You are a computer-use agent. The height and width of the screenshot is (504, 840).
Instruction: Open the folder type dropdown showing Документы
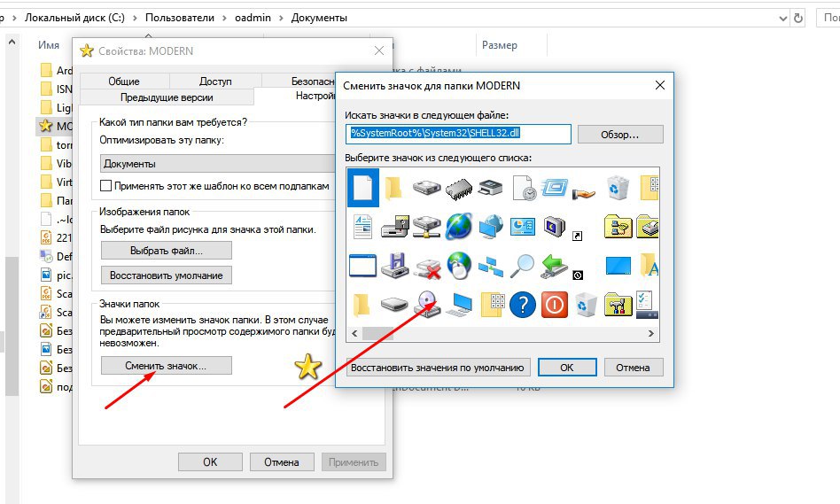218,163
